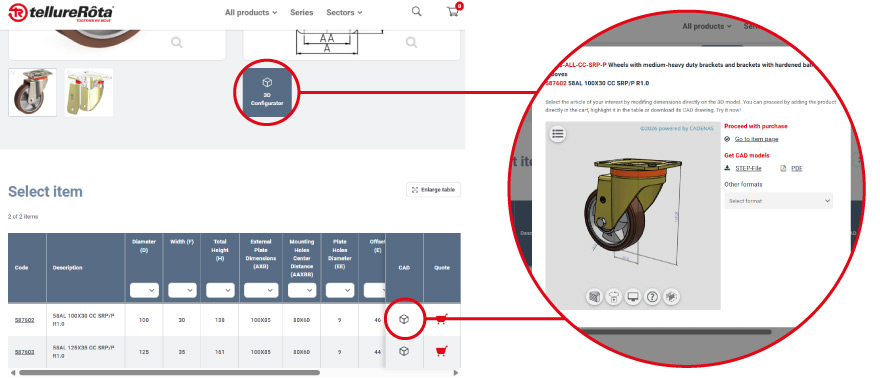Click the 'Code' column header

21,268
